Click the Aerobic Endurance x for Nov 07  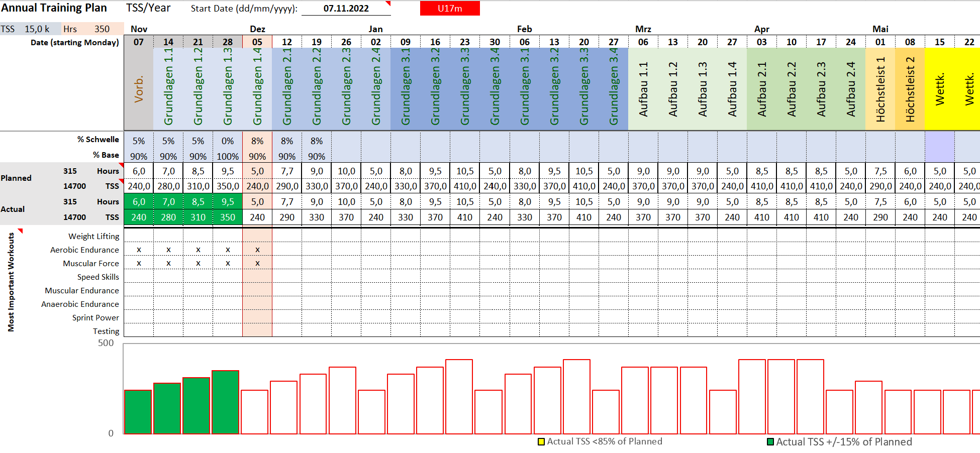click(139, 250)
